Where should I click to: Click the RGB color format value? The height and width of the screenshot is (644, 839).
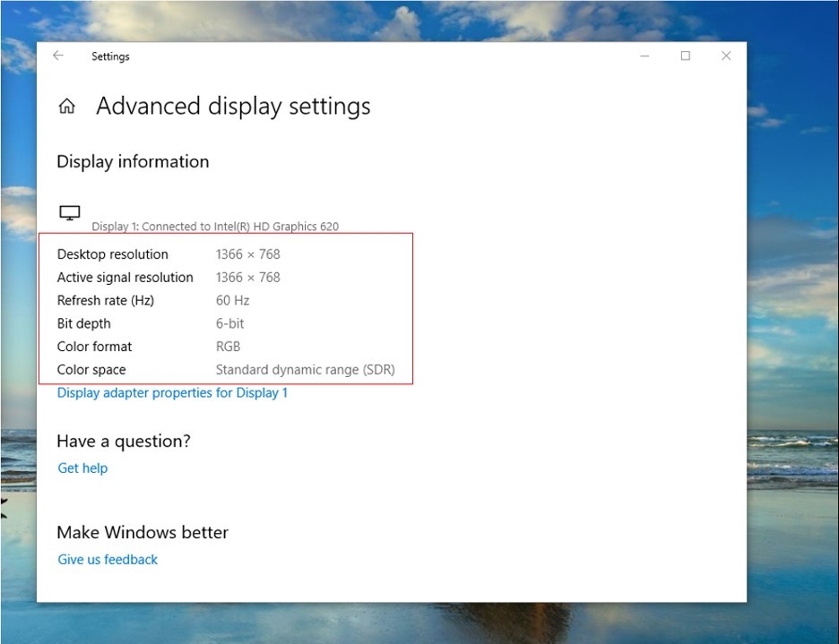coord(228,348)
